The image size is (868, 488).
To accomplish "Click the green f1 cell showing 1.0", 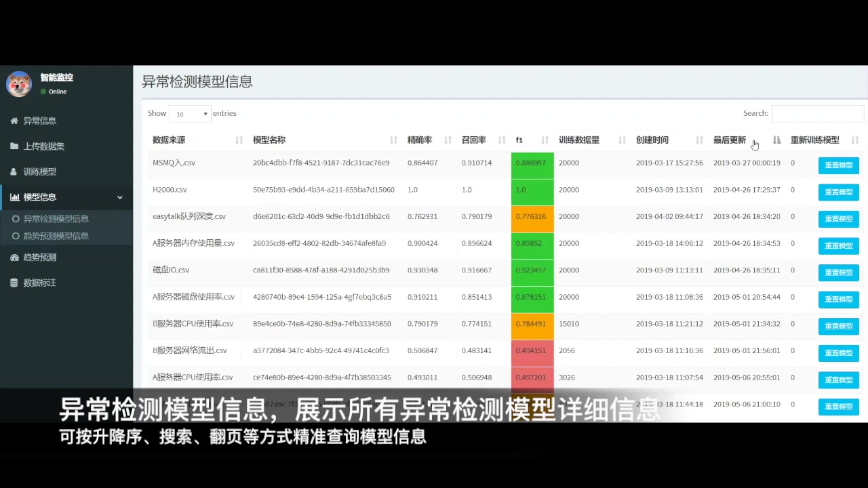I will click(532, 190).
